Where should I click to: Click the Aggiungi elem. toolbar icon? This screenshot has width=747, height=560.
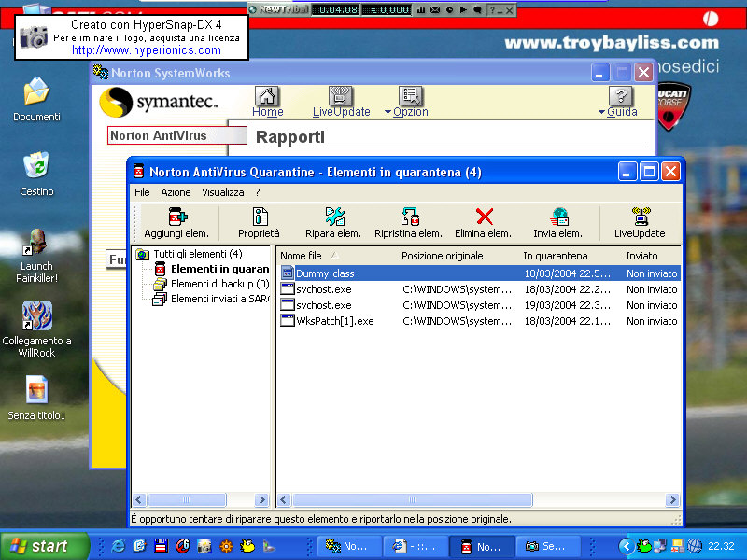coord(176,222)
